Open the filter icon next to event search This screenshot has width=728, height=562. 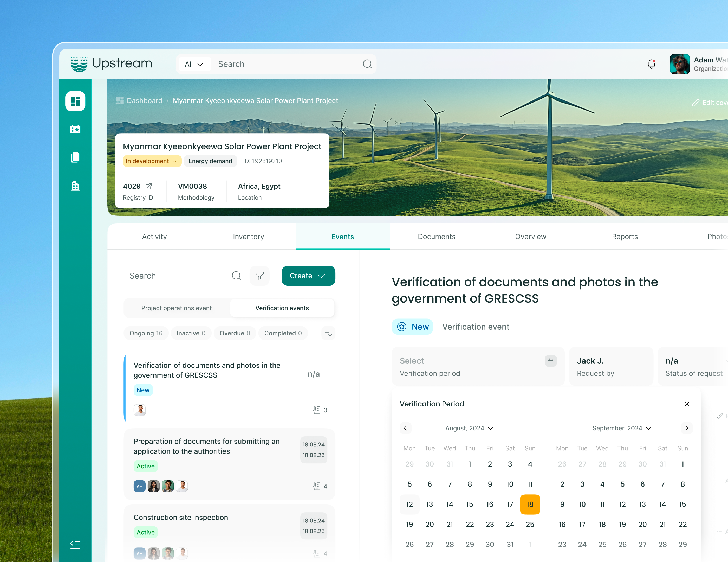tap(260, 276)
